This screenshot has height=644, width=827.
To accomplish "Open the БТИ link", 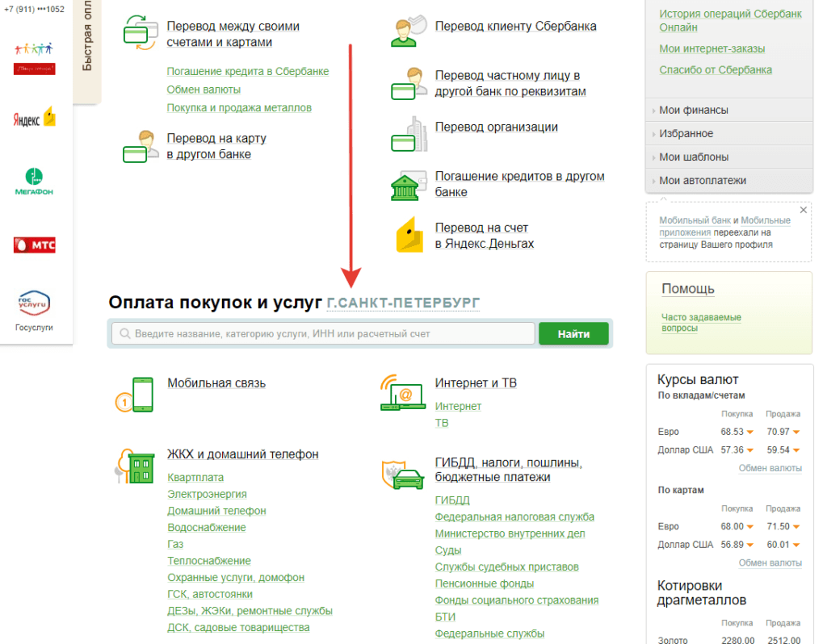I will pos(445,617).
